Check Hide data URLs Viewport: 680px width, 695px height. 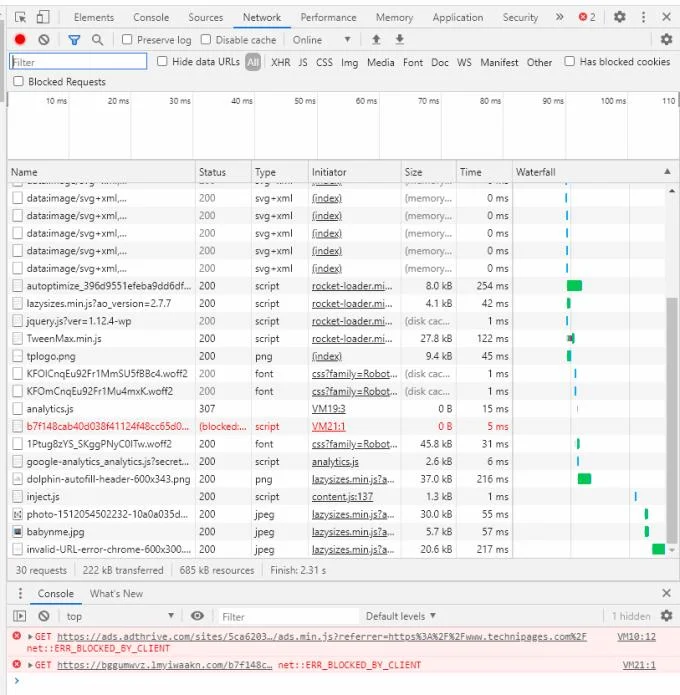[162, 61]
